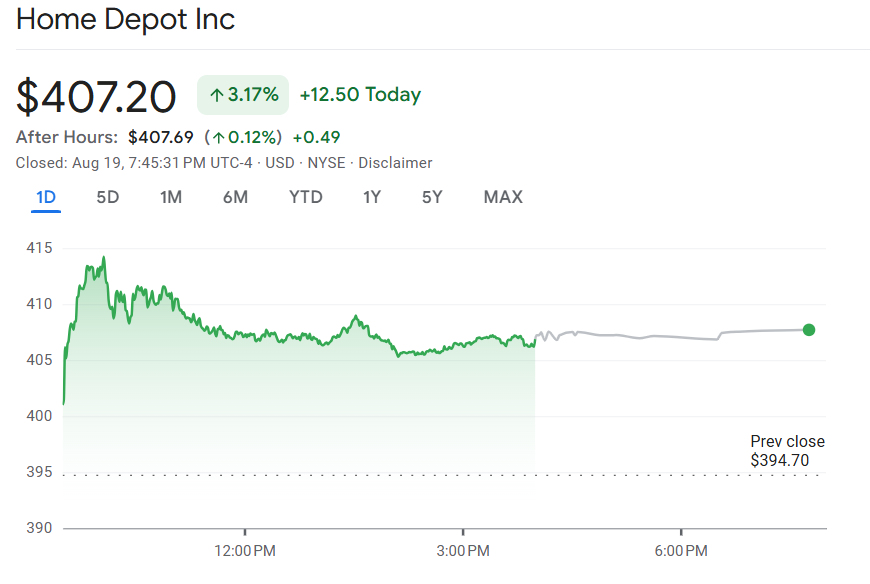
Task: Click the 3:00 PM time axis marker
Action: (463, 551)
